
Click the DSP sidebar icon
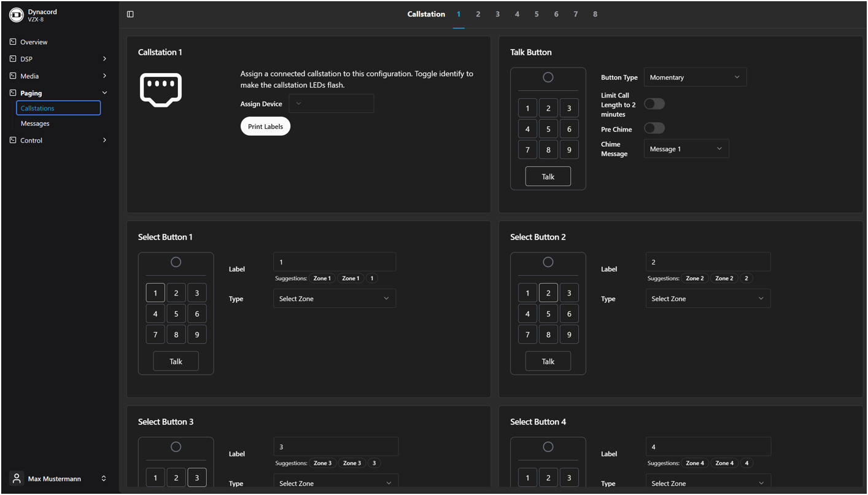coord(13,59)
